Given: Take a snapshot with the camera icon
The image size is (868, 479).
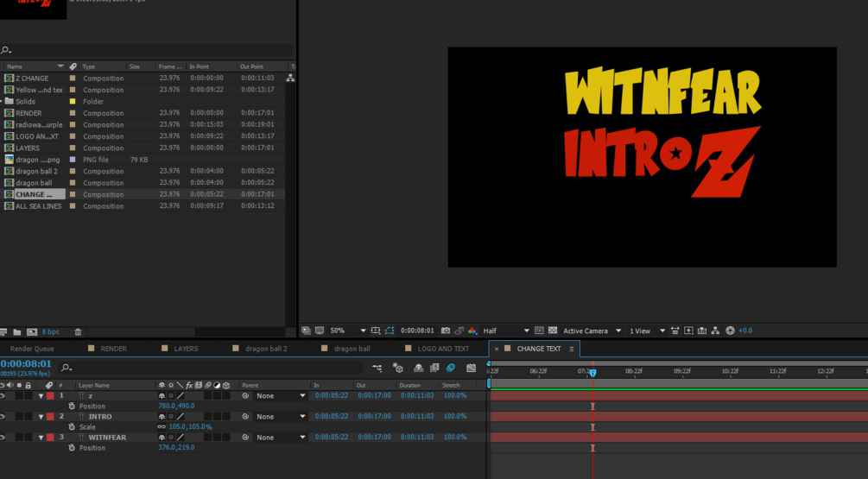Looking at the screenshot, I should [446, 331].
